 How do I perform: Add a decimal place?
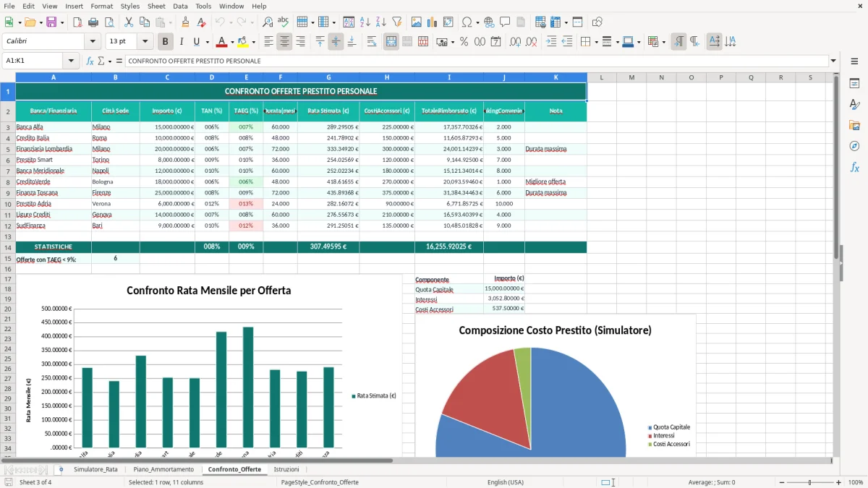tap(515, 42)
